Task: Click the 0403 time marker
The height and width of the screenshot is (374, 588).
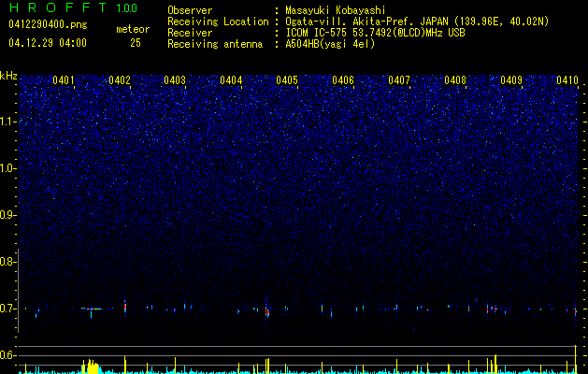Action: click(175, 79)
